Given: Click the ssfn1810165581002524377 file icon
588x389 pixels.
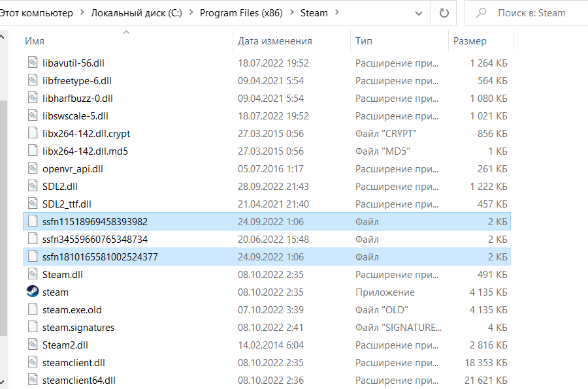Looking at the screenshot, I should point(33,256).
